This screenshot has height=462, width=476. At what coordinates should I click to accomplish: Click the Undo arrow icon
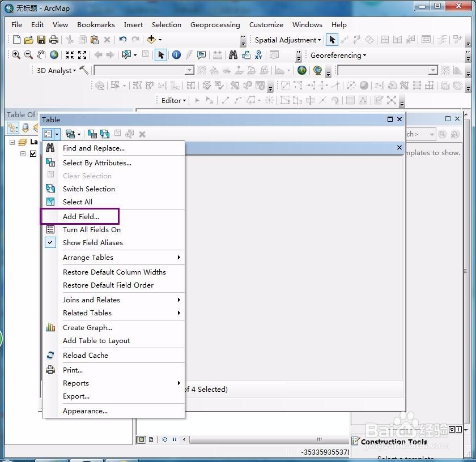coord(122,40)
